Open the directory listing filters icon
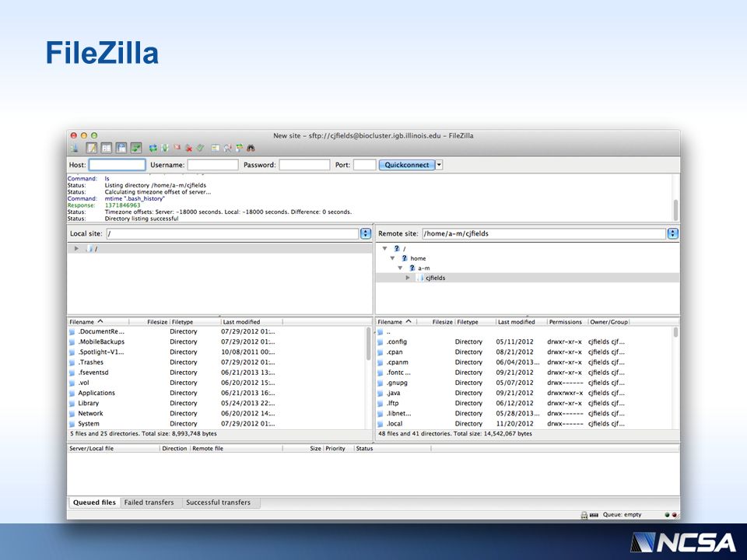 click(x=216, y=148)
